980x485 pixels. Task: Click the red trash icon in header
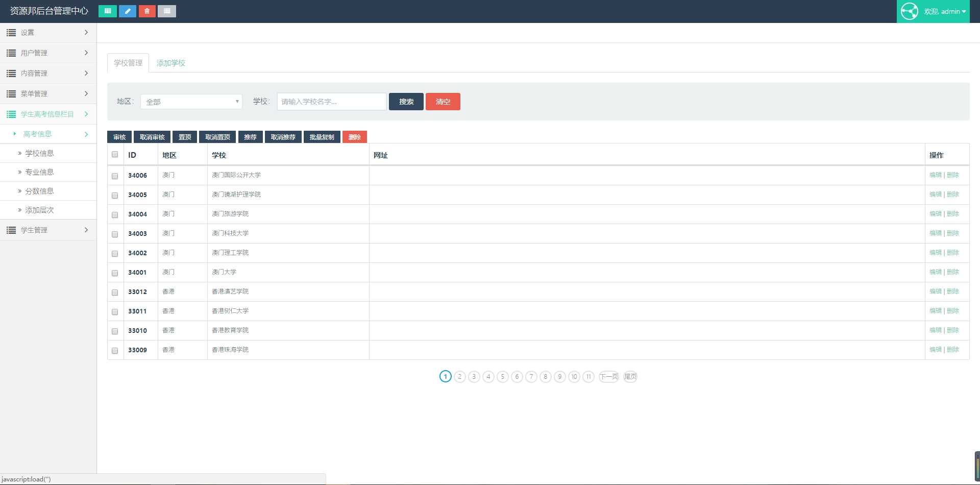pyautogui.click(x=147, y=11)
